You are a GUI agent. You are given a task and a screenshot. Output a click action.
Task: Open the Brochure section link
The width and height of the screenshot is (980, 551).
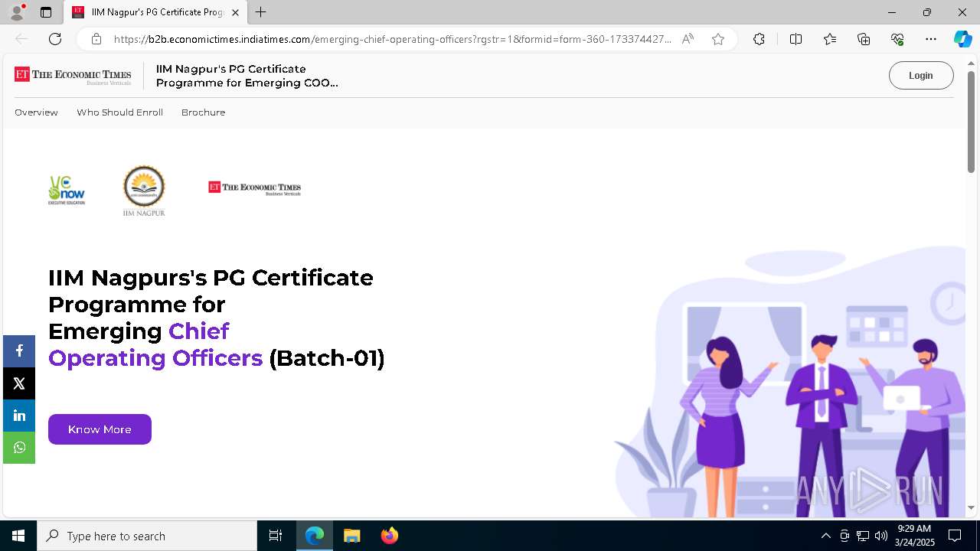203,112
